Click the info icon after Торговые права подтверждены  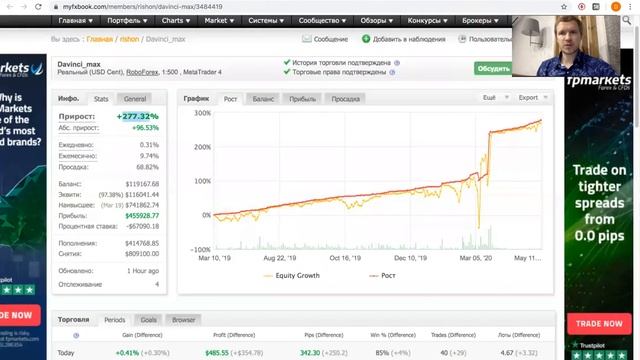[x=392, y=72]
